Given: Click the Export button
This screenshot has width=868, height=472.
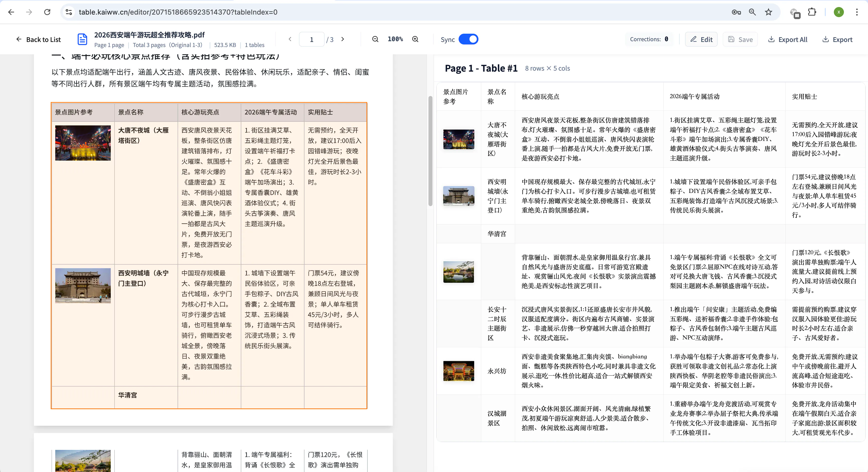Looking at the screenshot, I should pyautogui.click(x=837, y=39).
